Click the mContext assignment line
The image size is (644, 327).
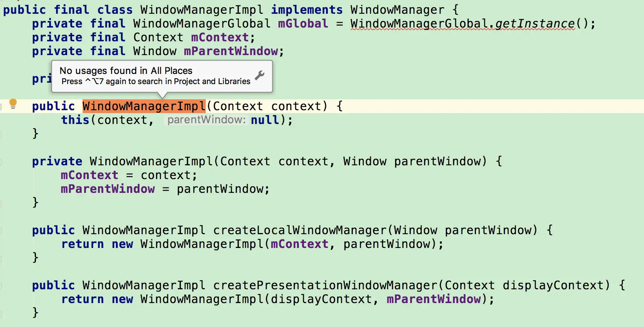click(x=129, y=175)
